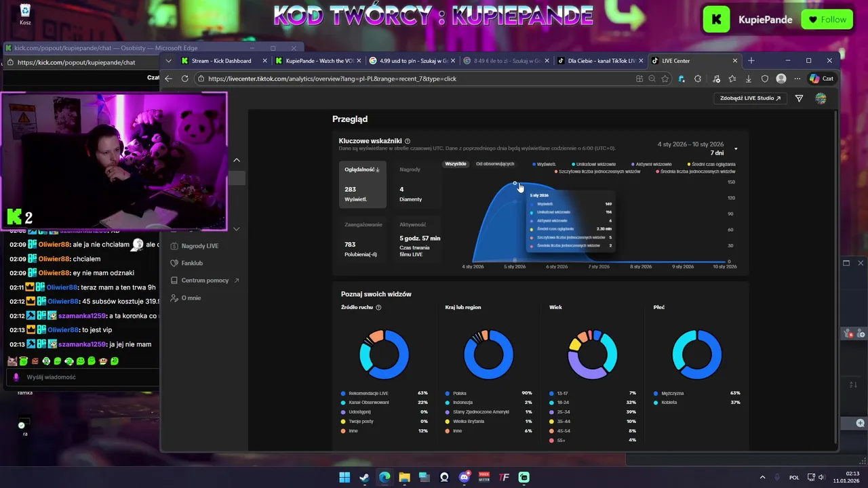This screenshot has height=488, width=868.
Task: Click Wiek donut chart
Action: click(x=592, y=354)
